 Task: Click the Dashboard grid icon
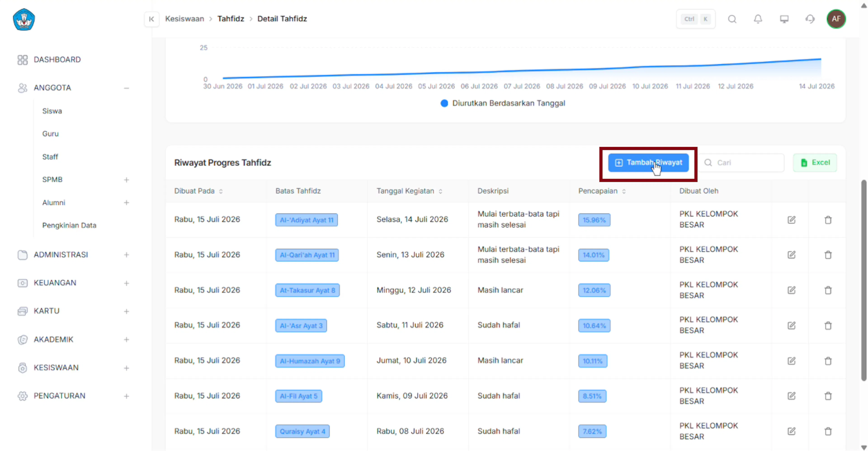click(x=23, y=60)
